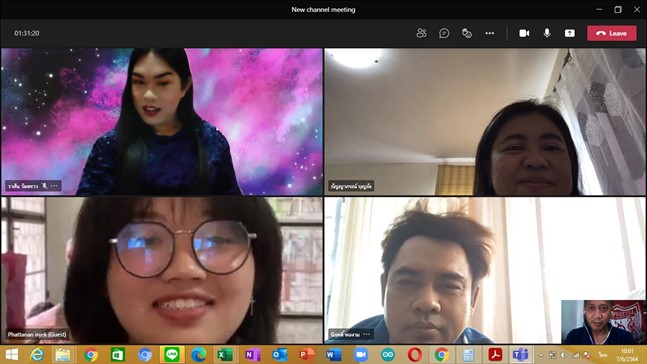Open LINE app from taskbar
Image resolution: width=647 pixels, height=364 pixels.
[x=172, y=355]
